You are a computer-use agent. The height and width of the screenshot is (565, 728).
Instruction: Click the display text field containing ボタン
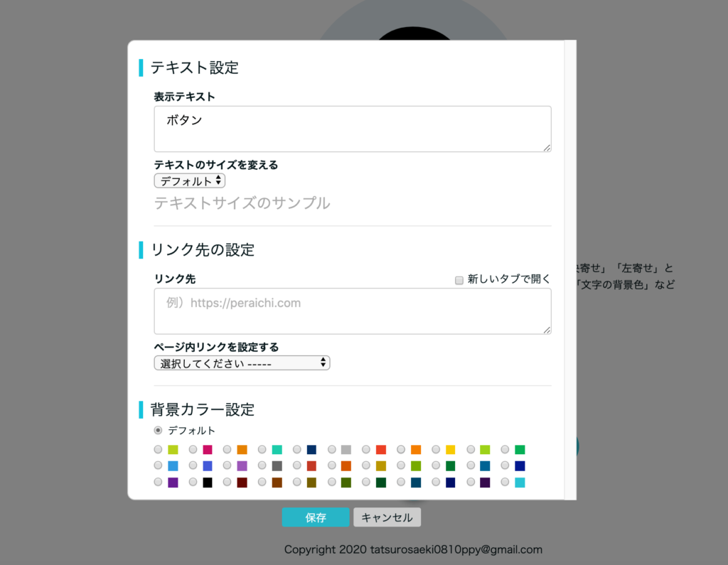353,129
